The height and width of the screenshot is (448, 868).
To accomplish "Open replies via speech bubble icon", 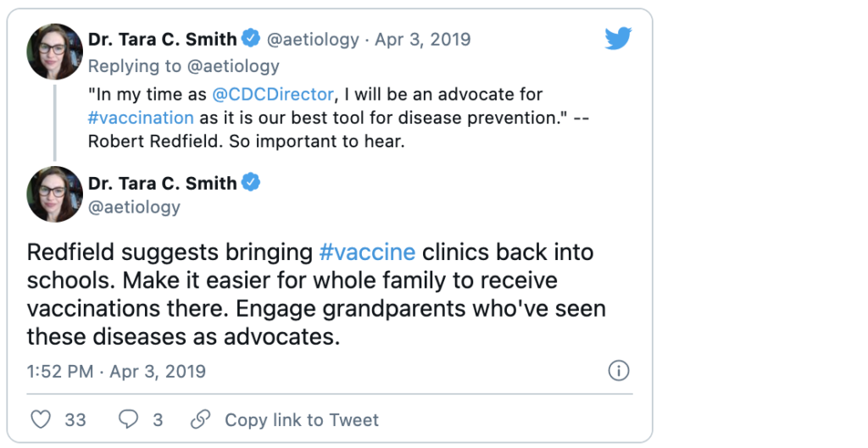I will click(x=128, y=420).
